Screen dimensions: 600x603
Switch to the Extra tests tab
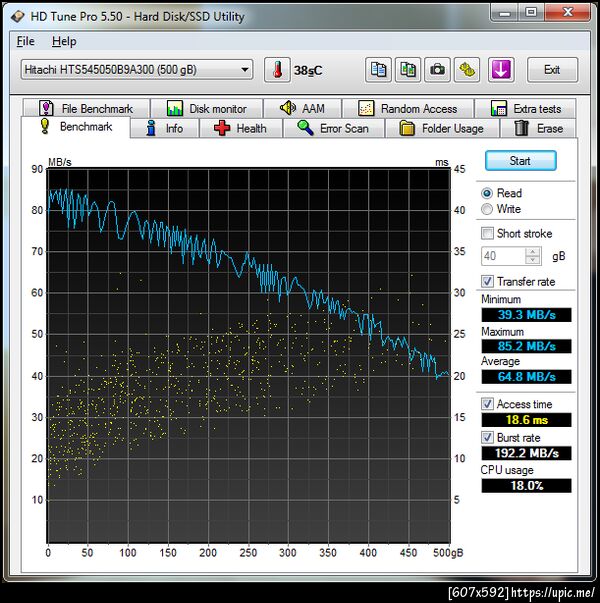525,108
